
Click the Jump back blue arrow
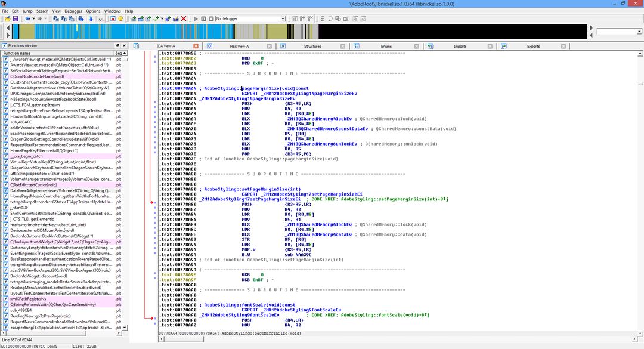point(27,19)
